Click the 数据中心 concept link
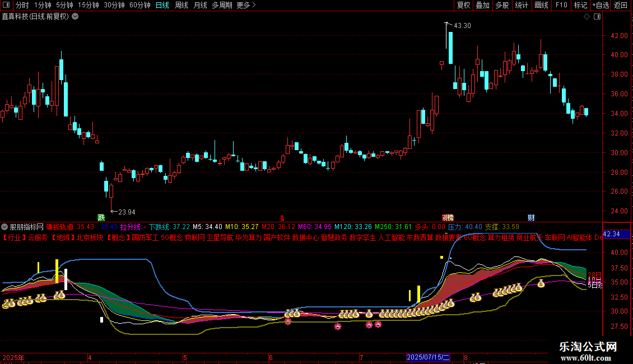 click(x=306, y=237)
